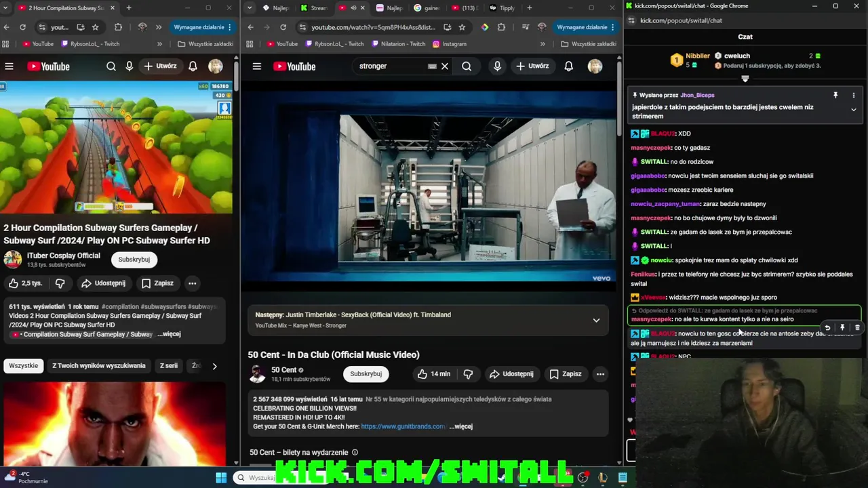Unpin the pinned Jhon_Biceps chat message
The width and height of the screenshot is (868, 488).
(x=835, y=96)
